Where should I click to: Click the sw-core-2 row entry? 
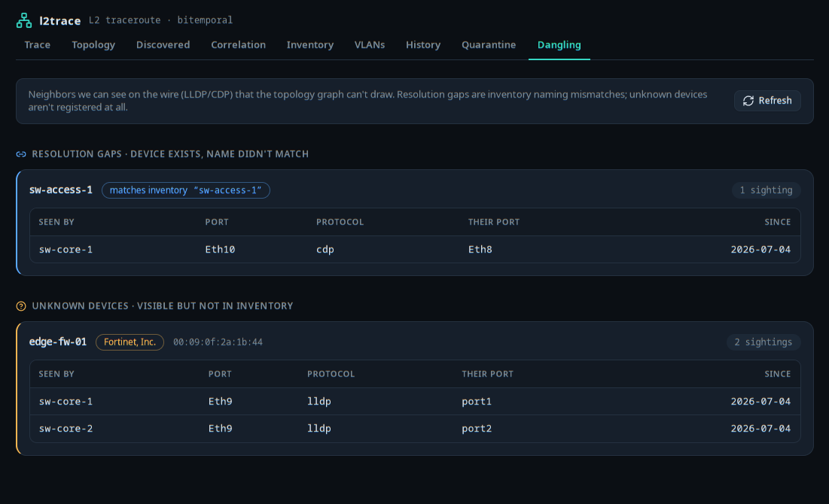[66, 429]
